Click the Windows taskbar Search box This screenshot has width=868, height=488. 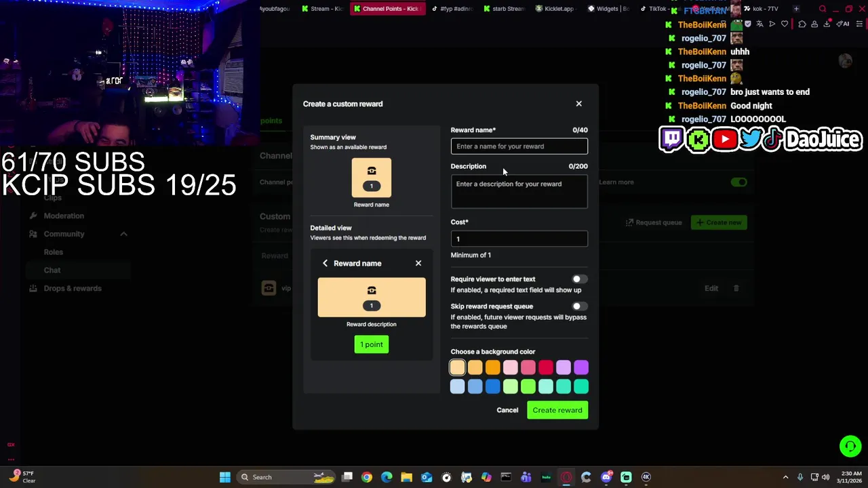pyautogui.click(x=287, y=477)
